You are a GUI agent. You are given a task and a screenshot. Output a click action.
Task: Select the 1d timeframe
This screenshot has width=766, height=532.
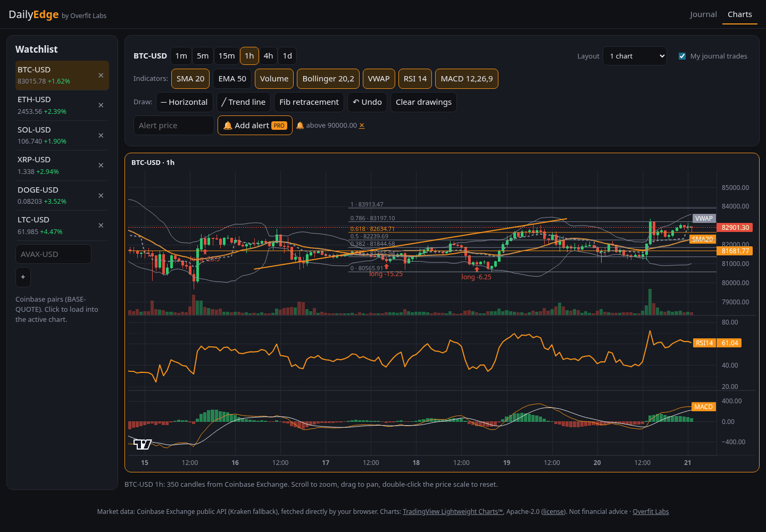tap(287, 56)
